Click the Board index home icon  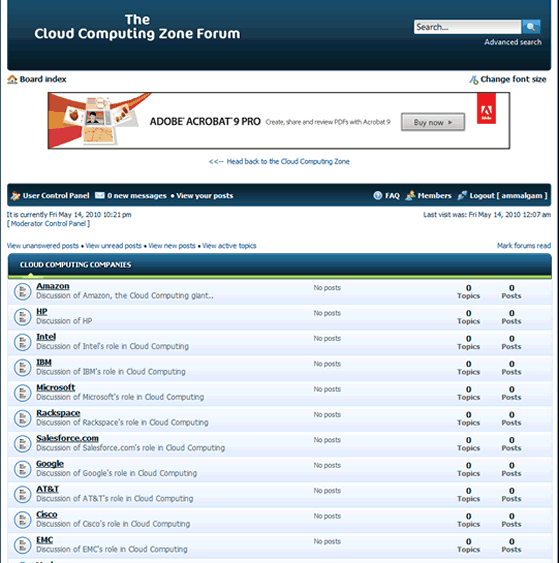12,79
